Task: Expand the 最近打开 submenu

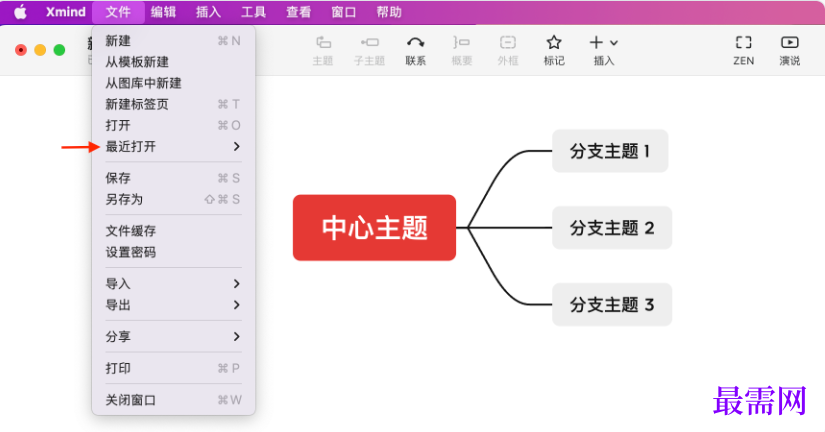Action: point(173,146)
